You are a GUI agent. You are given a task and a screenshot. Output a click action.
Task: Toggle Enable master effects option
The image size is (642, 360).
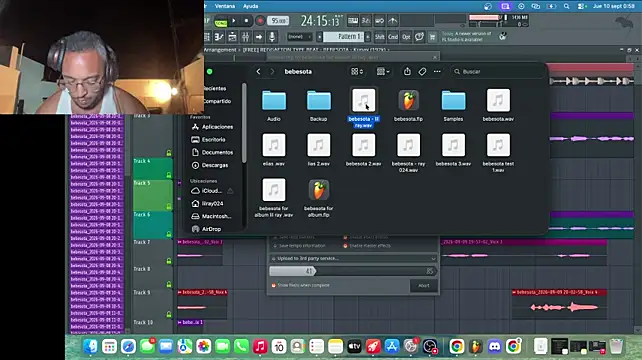(x=367, y=246)
